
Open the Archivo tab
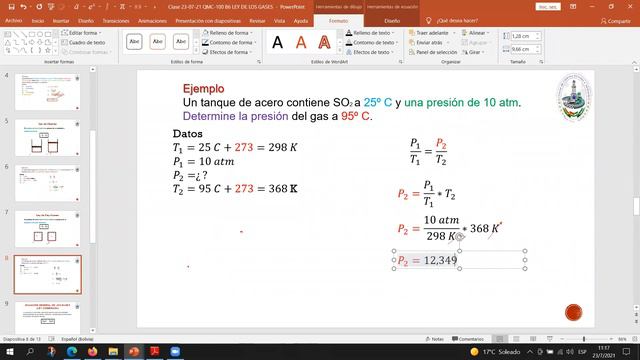click(x=13, y=21)
